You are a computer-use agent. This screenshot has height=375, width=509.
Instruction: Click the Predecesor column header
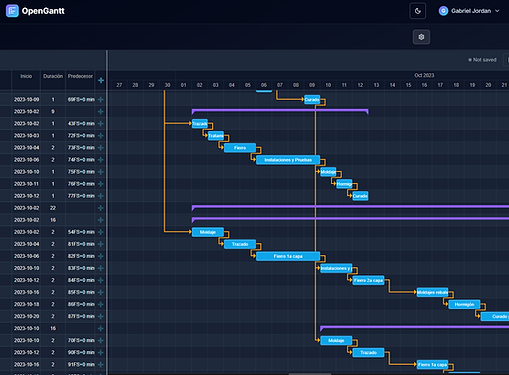(x=80, y=76)
